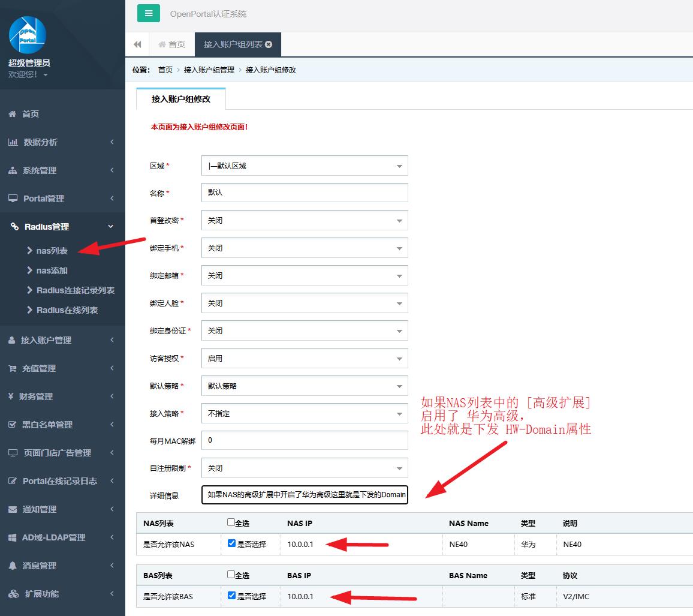This screenshot has height=616, width=693.
Task: Click the sitemap icon for 系统管理
Action: point(13,170)
